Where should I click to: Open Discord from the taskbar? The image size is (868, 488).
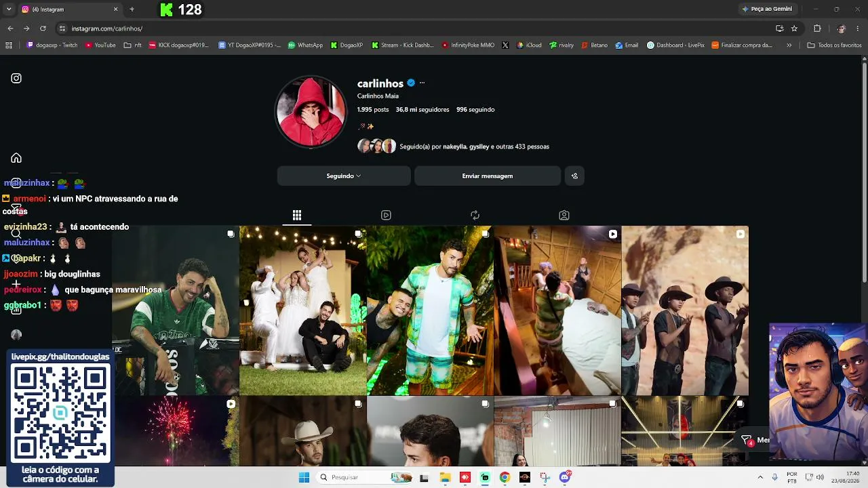coord(565,477)
